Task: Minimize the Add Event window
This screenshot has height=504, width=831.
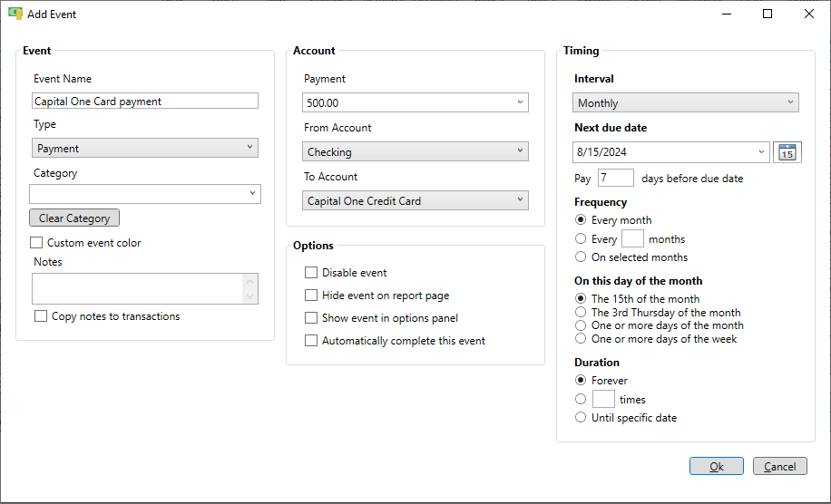Action: point(727,14)
